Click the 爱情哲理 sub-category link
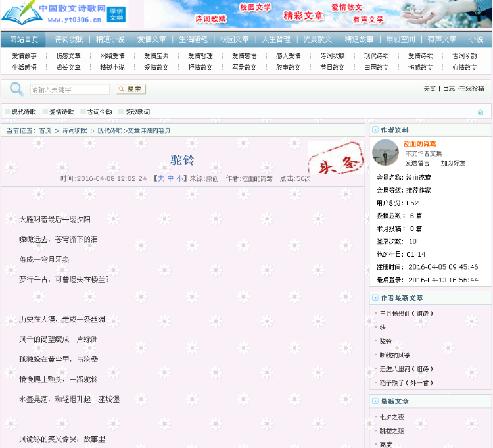The width and height of the screenshot is (493, 448). 200,56
